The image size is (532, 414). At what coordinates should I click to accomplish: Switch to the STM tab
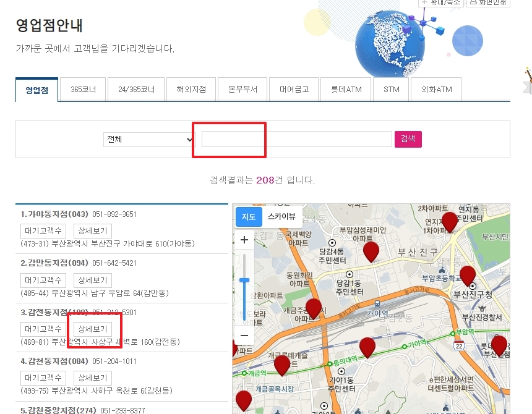391,90
